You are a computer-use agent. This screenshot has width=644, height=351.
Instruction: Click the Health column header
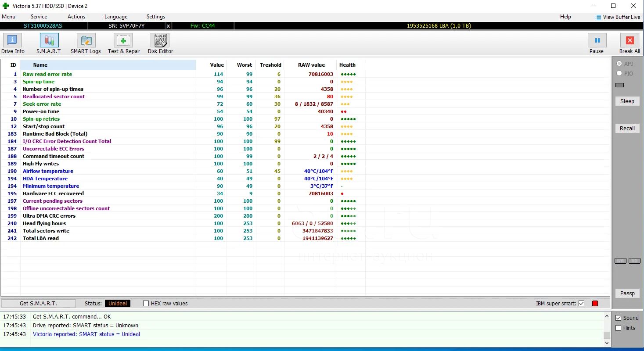(x=347, y=65)
